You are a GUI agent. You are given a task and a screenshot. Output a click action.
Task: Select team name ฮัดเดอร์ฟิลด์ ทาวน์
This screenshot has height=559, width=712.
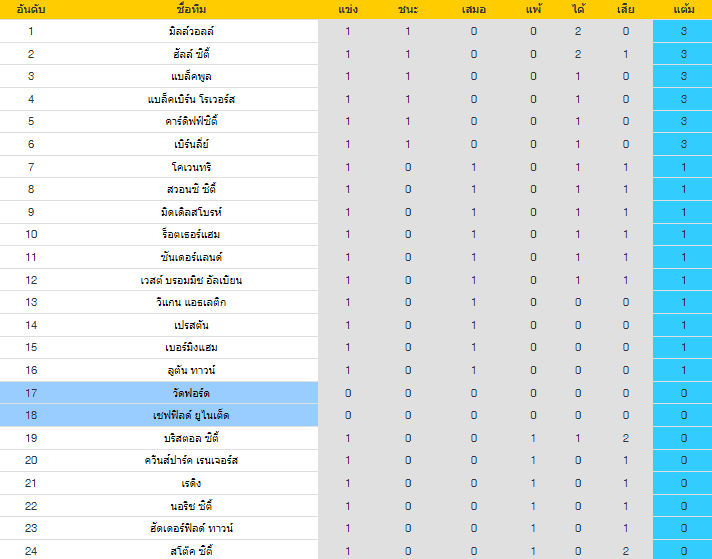[x=191, y=528]
